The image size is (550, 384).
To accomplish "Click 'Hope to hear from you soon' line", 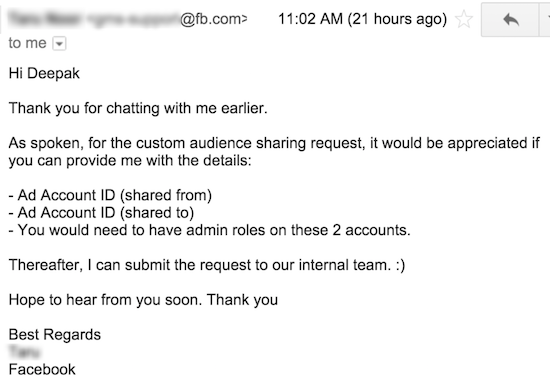I will (143, 300).
